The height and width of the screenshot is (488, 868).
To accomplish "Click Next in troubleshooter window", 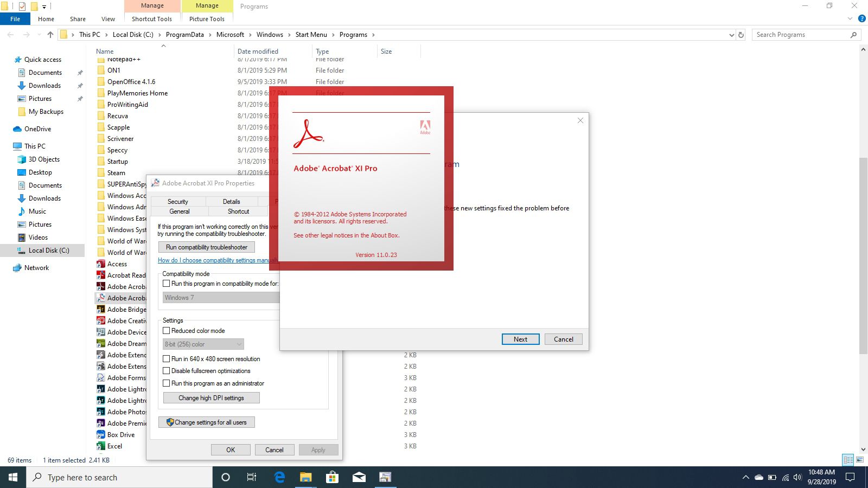I will (521, 339).
